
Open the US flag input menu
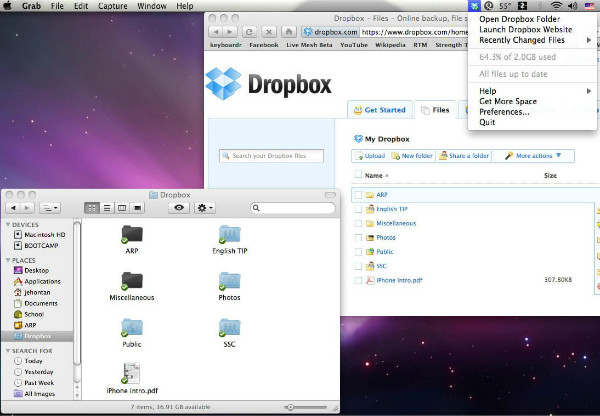pyautogui.click(x=589, y=6)
